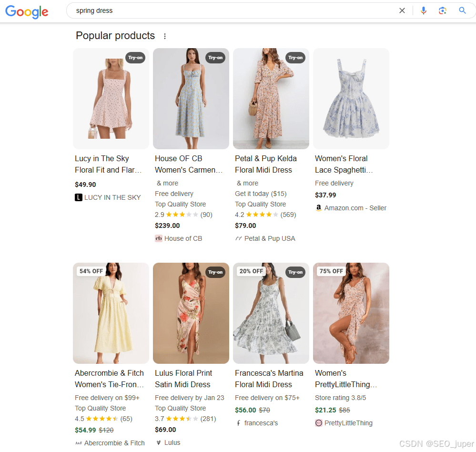
Task: Click the $239.00 price
Action: 167,226
